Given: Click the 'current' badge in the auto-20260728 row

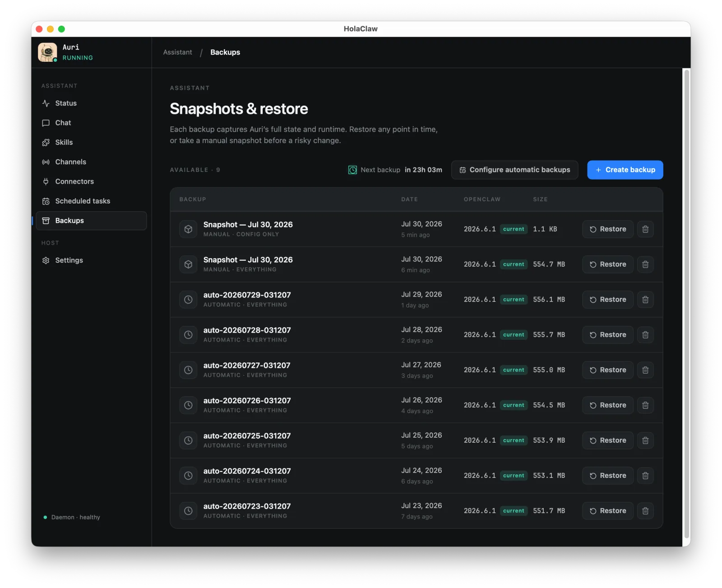Looking at the screenshot, I should pyautogui.click(x=514, y=335).
